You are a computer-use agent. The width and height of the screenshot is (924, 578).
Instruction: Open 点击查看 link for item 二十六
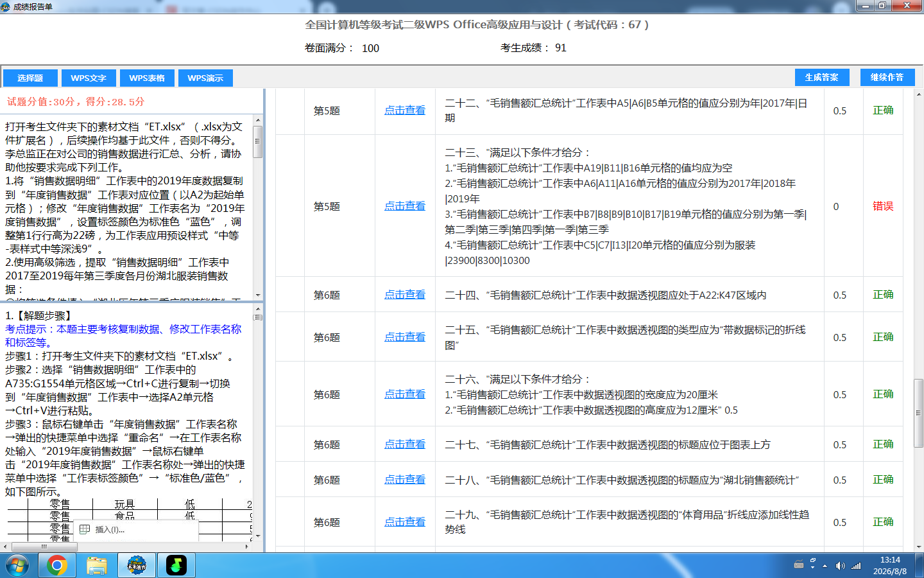pyautogui.click(x=404, y=394)
